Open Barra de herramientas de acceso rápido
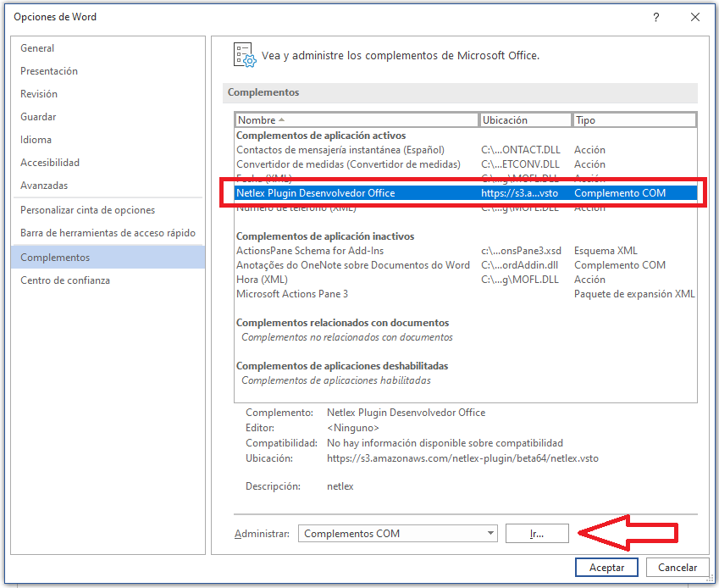Image resolution: width=719 pixels, height=588 pixels. pos(108,233)
